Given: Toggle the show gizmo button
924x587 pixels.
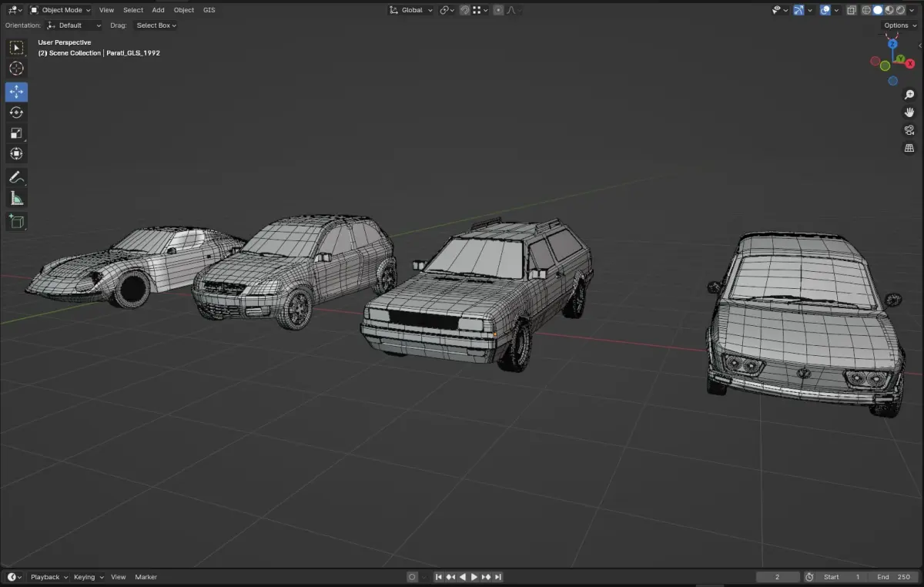Looking at the screenshot, I should coord(798,10).
